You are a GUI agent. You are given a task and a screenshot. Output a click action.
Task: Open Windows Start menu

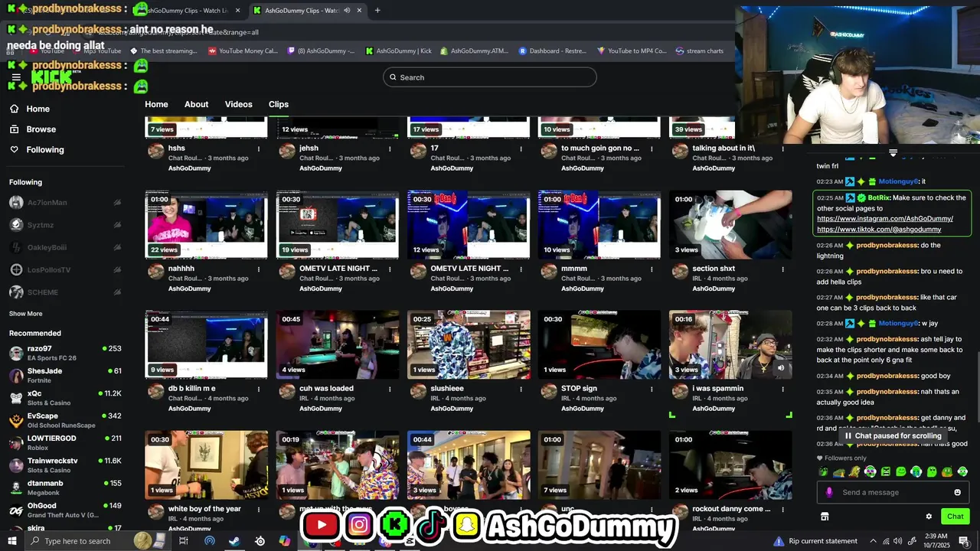[13, 541]
